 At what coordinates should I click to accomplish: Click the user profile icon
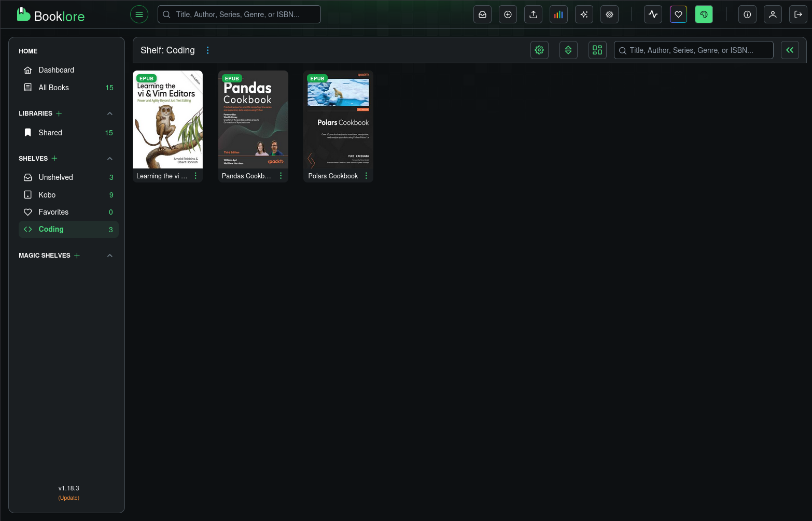point(773,14)
